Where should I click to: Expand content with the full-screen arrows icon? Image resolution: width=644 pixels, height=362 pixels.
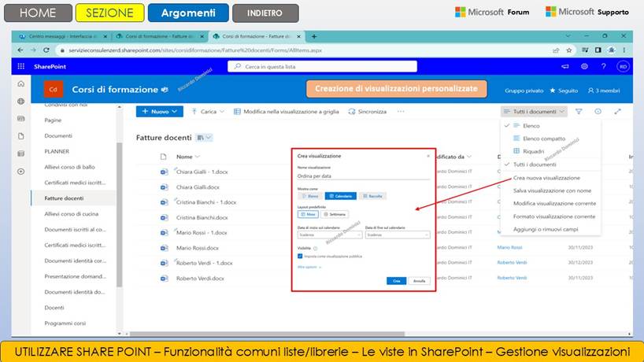click(617, 111)
